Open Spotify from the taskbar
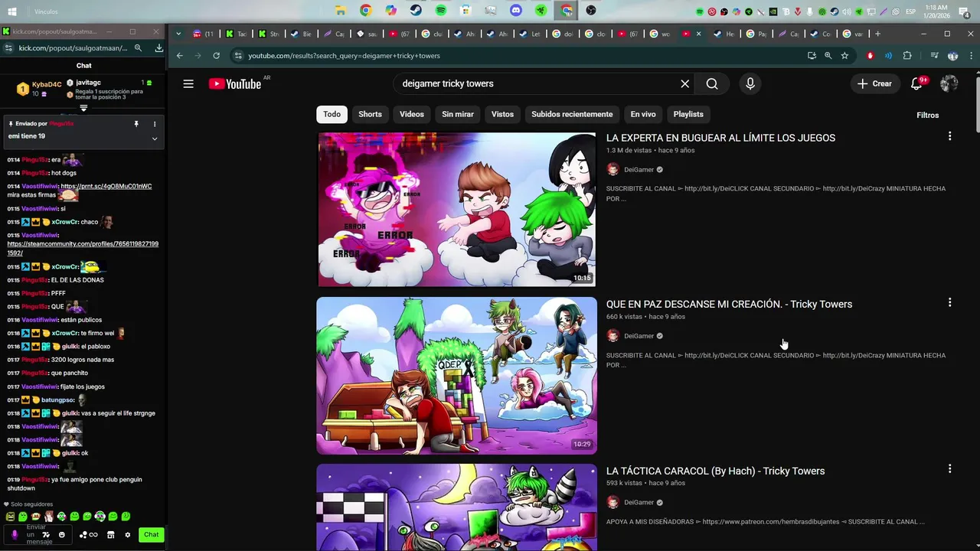 (x=441, y=11)
